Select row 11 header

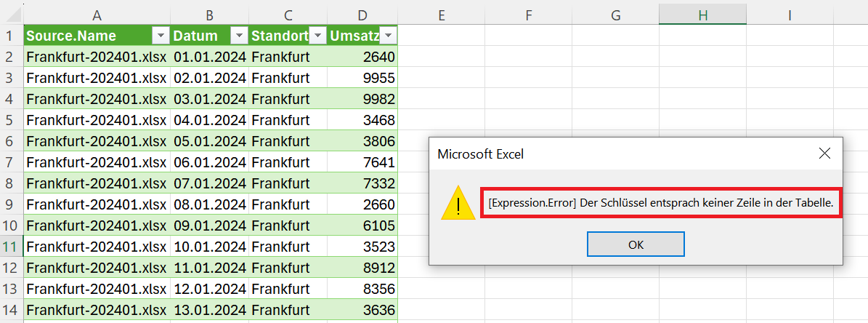pos(12,247)
